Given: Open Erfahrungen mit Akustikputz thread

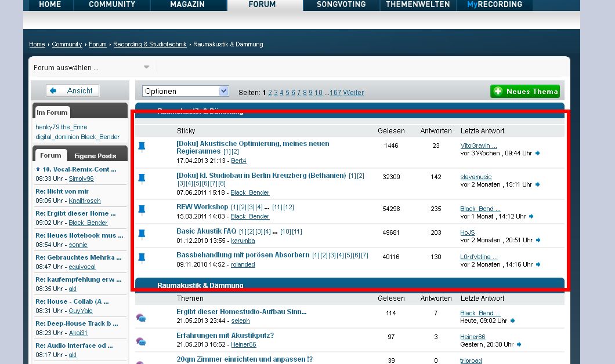Looking at the screenshot, I should [x=225, y=336].
